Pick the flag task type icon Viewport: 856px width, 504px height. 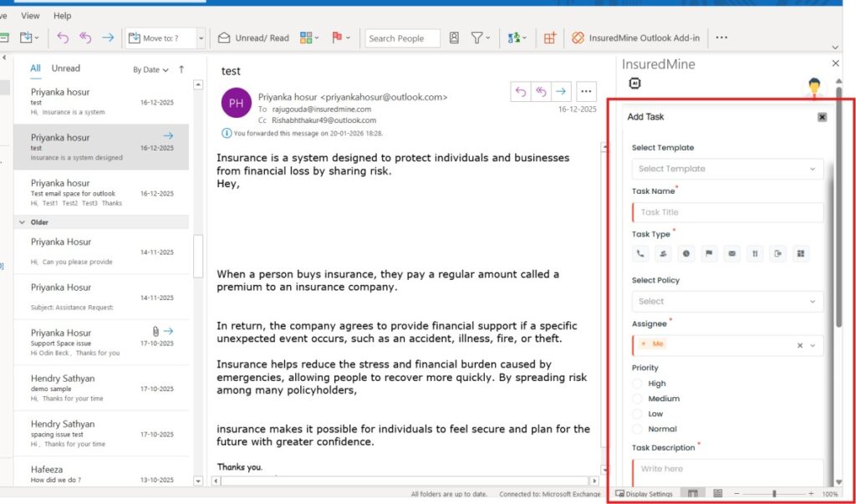click(x=710, y=253)
